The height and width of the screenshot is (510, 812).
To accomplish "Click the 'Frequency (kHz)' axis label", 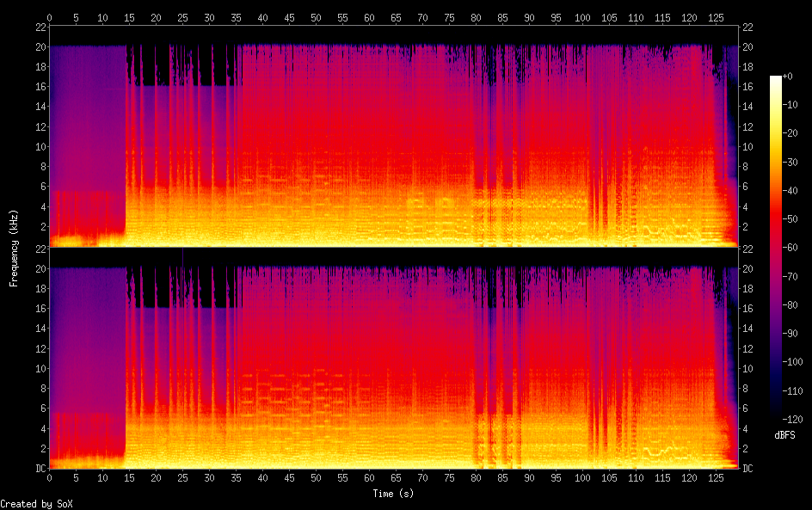I will tap(14, 248).
